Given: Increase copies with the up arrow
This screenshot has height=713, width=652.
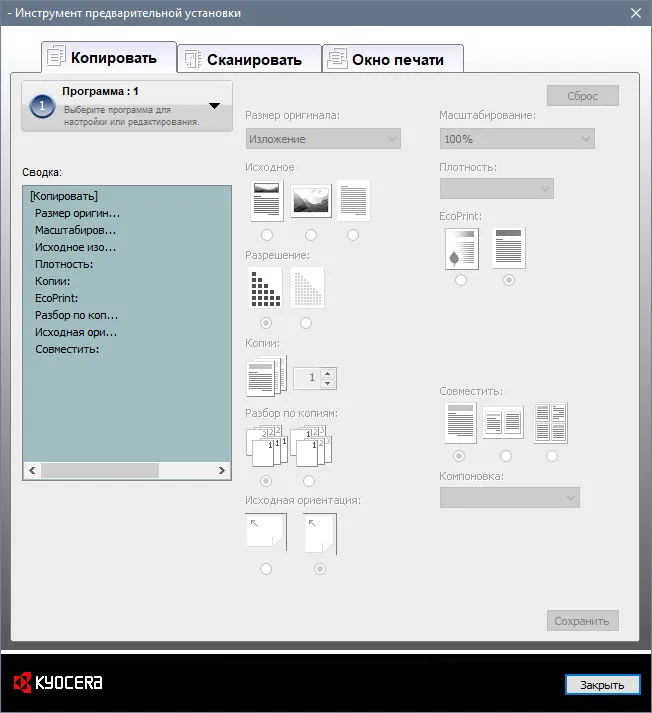Looking at the screenshot, I should (328, 373).
